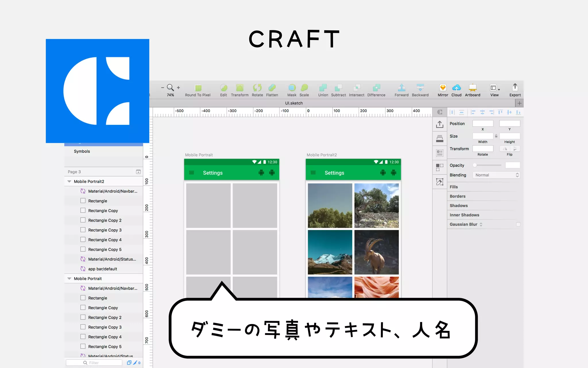Collapse the Mobile Portrait artboard group

tap(69, 279)
